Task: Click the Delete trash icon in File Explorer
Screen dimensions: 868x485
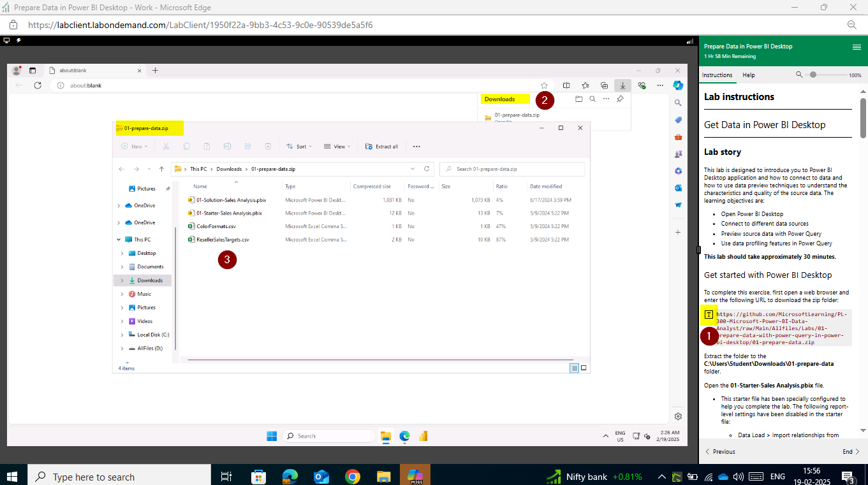Action: coord(268,147)
